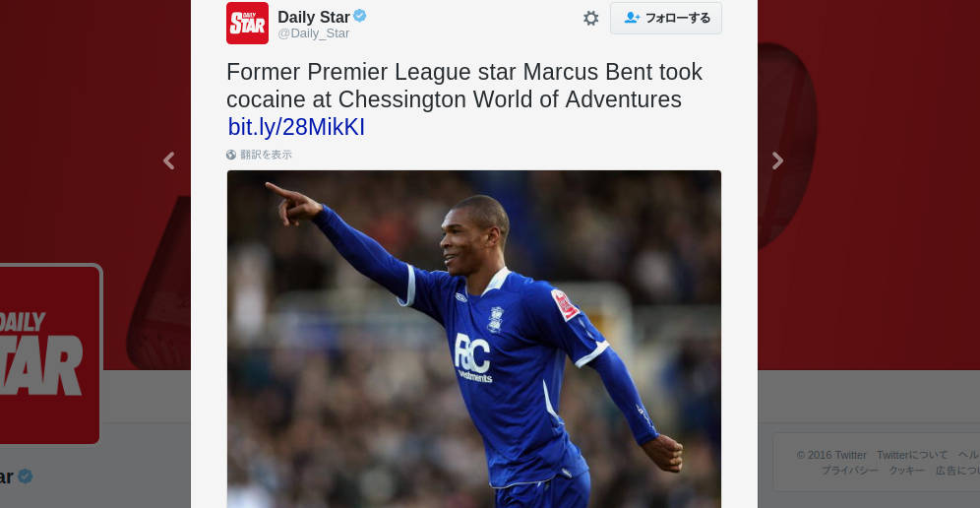Open the クッキー footer link
This screenshot has height=508, width=980.
[x=907, y=471]
